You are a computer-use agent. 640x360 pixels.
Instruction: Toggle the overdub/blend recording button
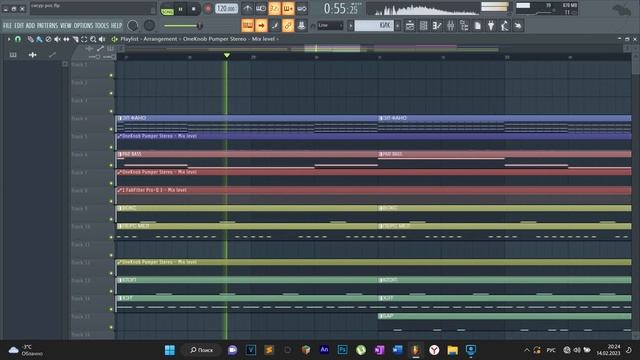[x=288, y=8]
